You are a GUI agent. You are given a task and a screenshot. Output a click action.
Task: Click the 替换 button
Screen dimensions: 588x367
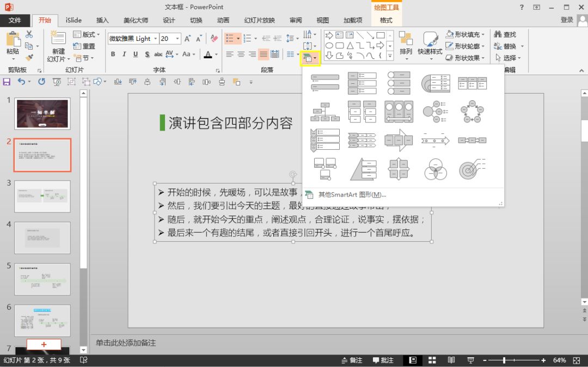pos(509,46)
